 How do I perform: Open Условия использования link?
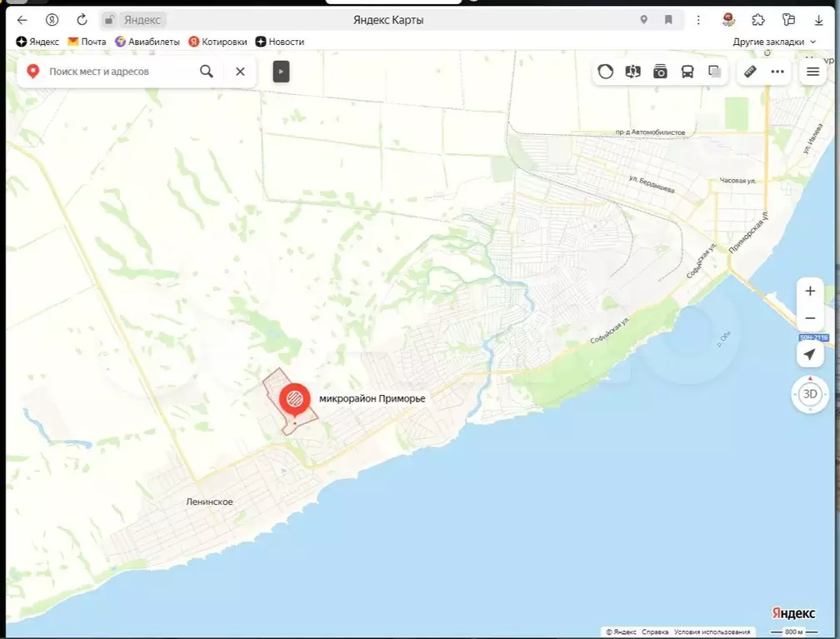click(712, 632)
